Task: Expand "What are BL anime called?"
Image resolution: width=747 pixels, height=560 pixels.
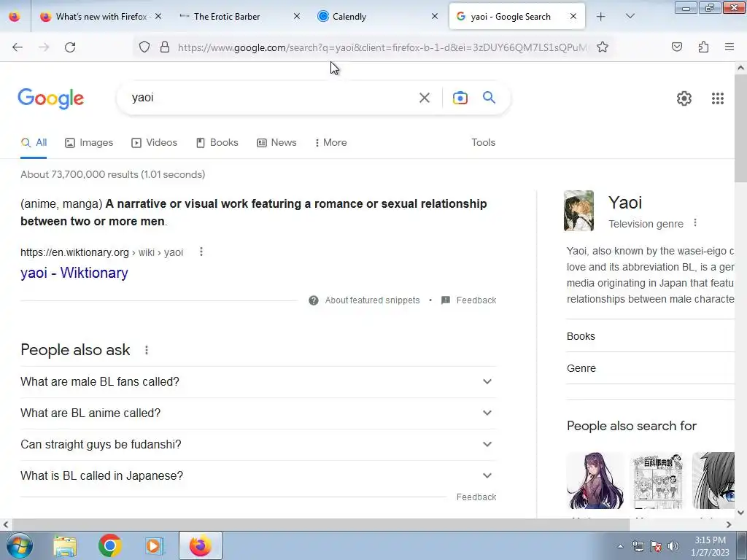Action: coord(258,413)
